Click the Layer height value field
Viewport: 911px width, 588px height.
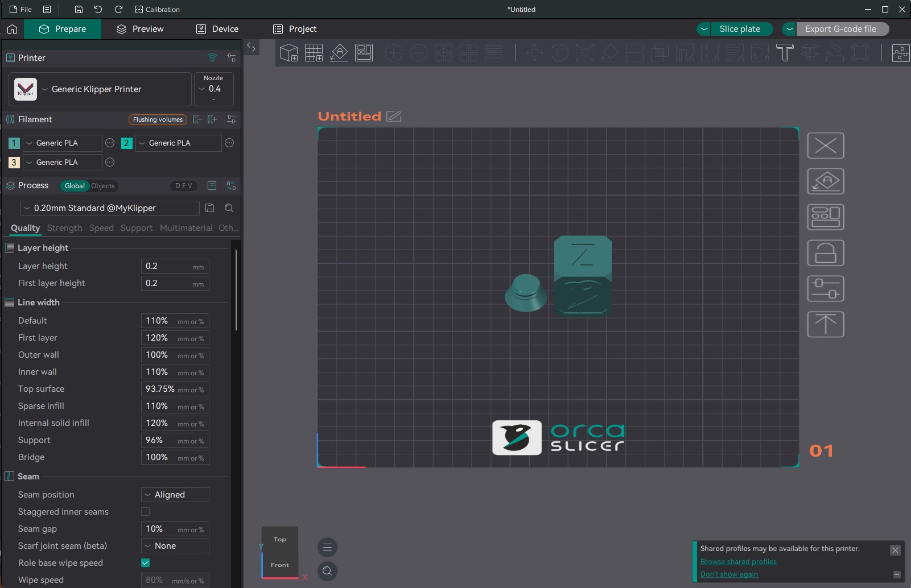pyautogui.click(x=175, y=266)
